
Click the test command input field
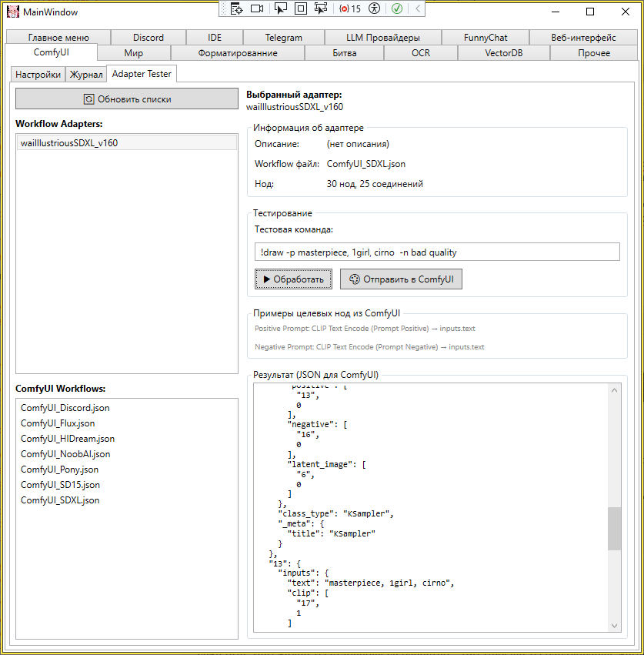[x=437, y=252]
